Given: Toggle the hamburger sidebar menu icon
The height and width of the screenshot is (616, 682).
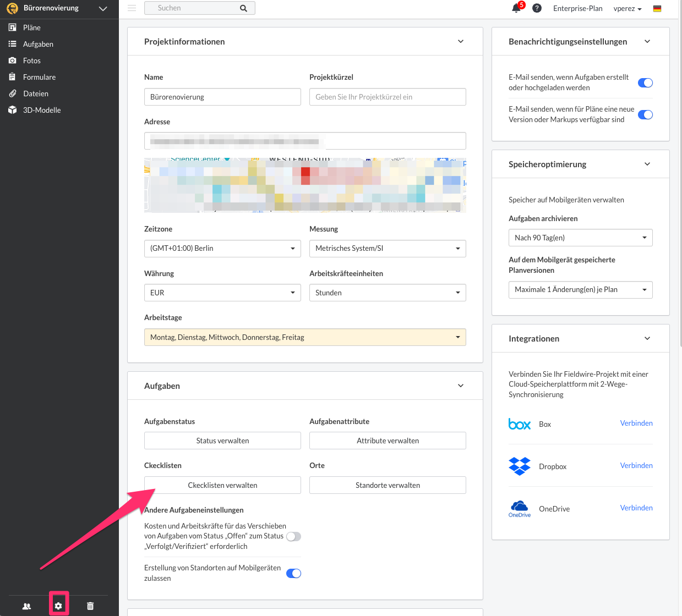Looking at the screenshot, I should coord(132,8).
